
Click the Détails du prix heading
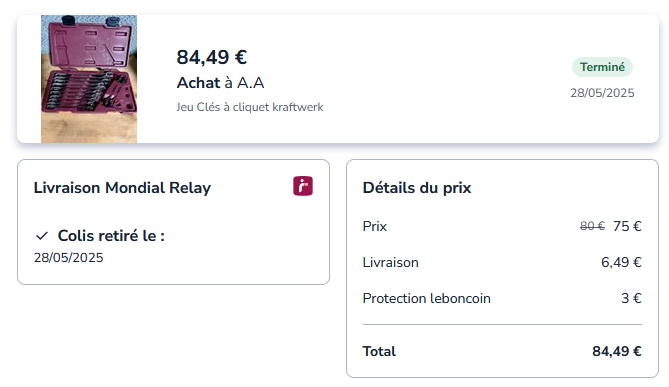(417, 188)
